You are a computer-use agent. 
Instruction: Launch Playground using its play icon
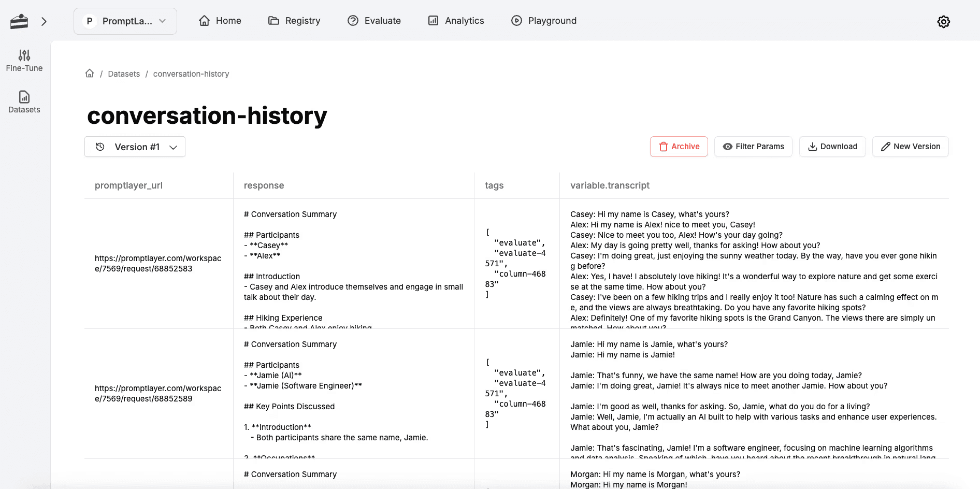coord(516,21)
